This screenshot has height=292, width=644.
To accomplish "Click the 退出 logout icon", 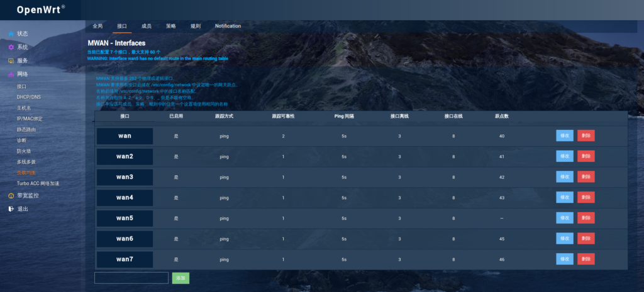I will [11, 209].
